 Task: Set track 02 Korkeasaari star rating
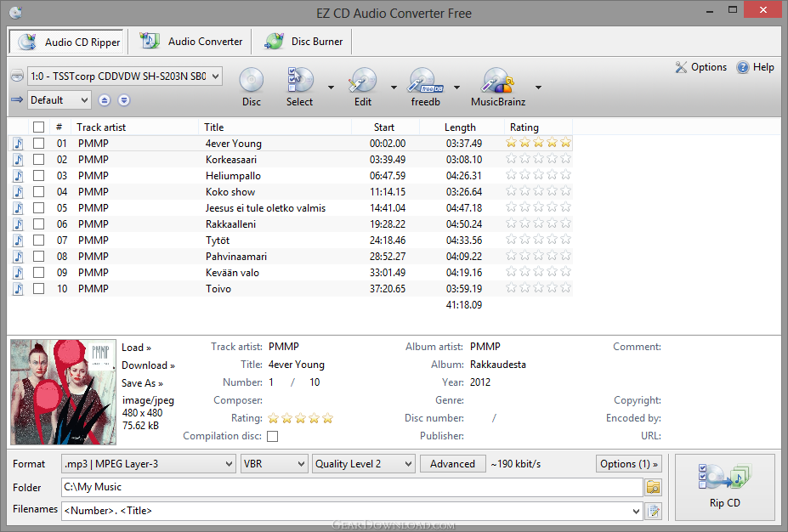(x=538, y=159)
